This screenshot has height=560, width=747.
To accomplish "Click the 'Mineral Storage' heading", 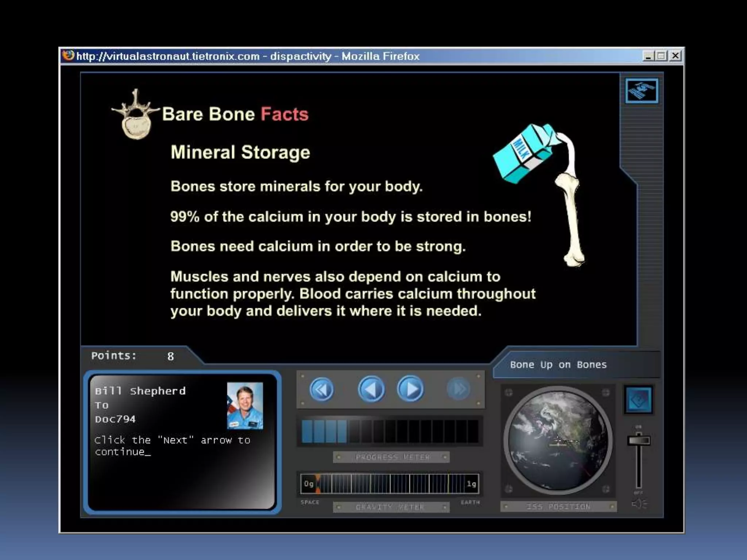I will (240, 152).
